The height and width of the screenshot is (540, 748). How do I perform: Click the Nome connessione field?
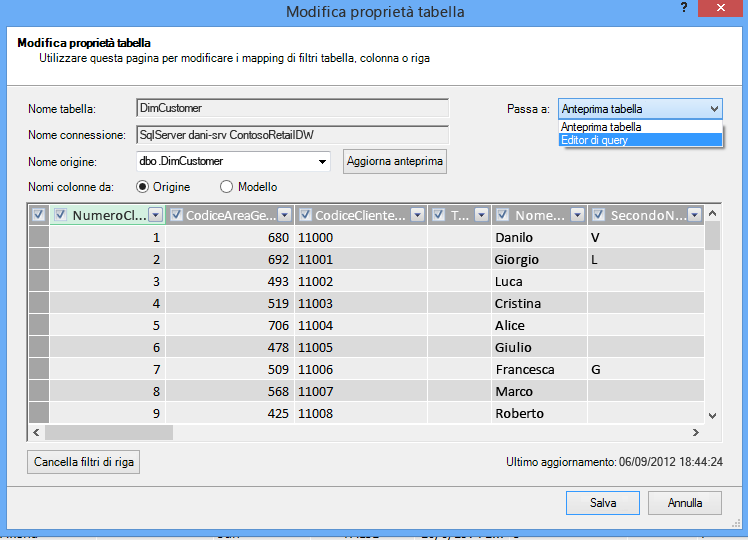click(x=292, y=135)
